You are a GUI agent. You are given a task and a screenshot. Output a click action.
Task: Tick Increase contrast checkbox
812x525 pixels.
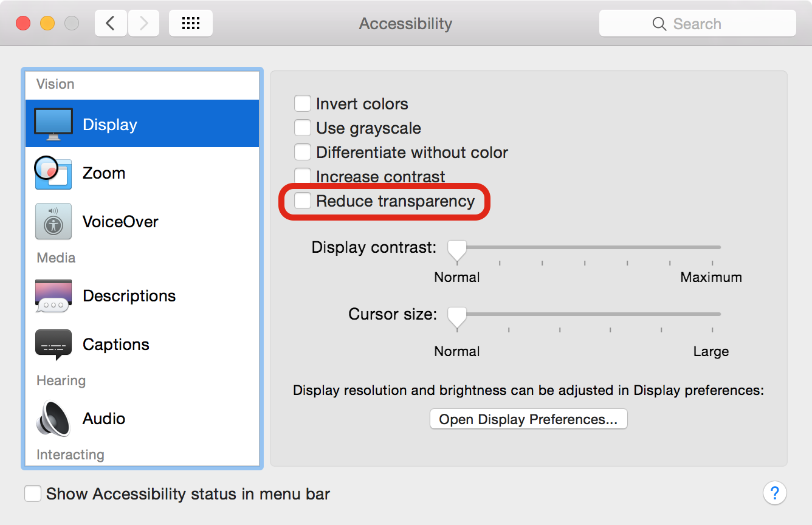(303, 176)
